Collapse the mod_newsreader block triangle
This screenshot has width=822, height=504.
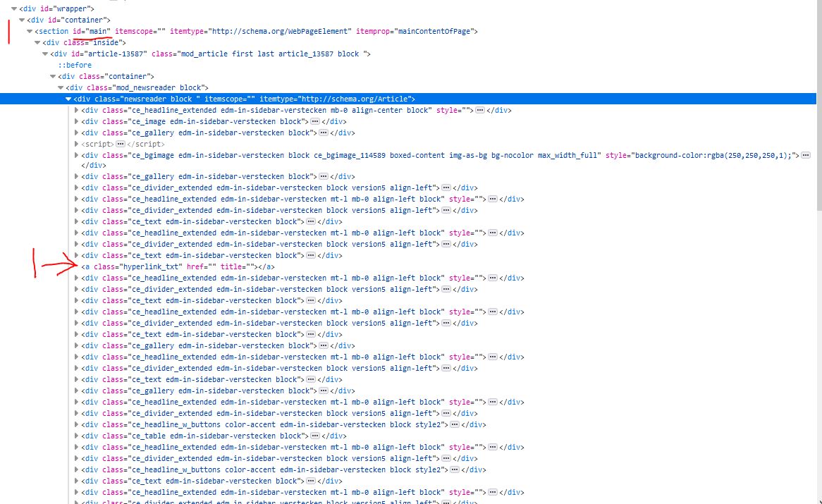pyautogui.click(x=61, y=87)
